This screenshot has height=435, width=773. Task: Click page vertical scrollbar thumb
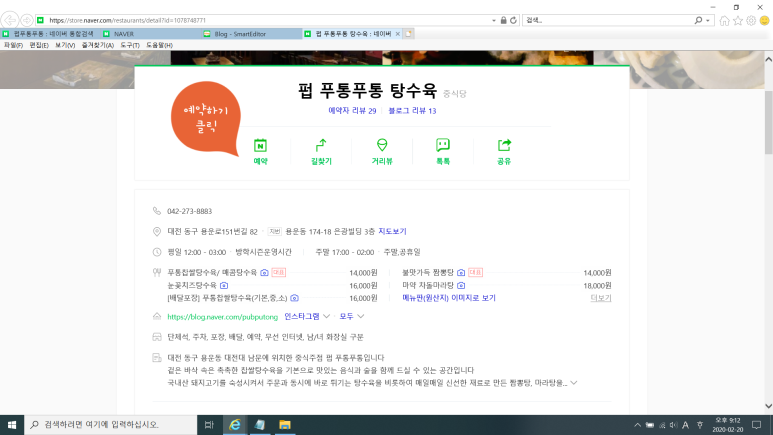(x=769, y=122)
